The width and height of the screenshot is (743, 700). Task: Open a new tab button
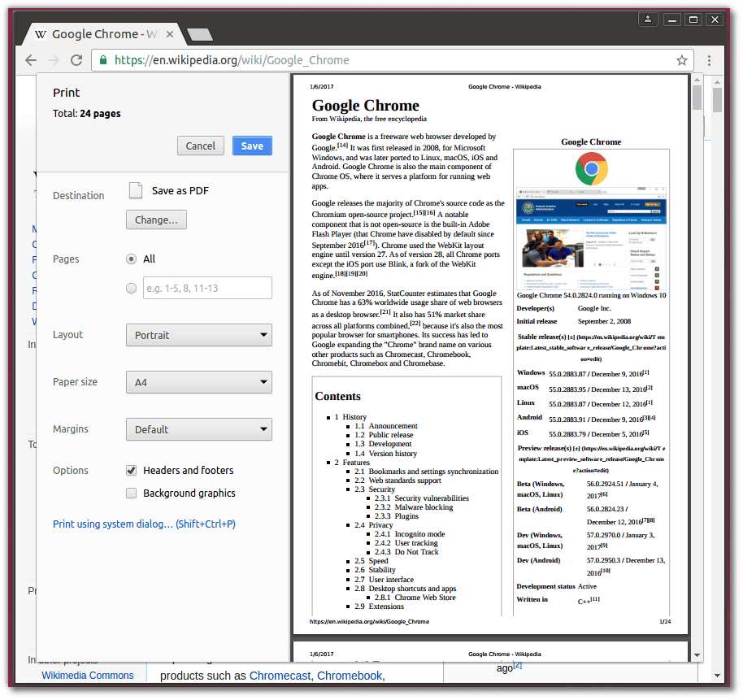pos(200,35)
